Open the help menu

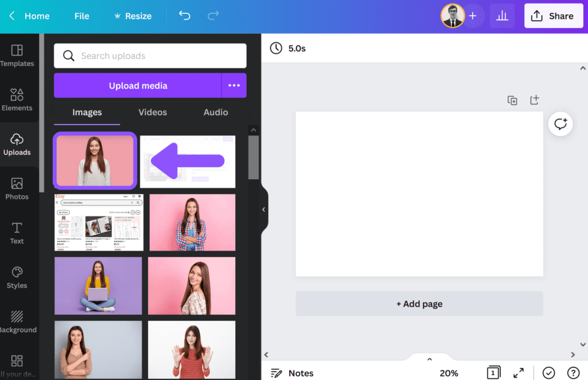(x=574, y=373)
